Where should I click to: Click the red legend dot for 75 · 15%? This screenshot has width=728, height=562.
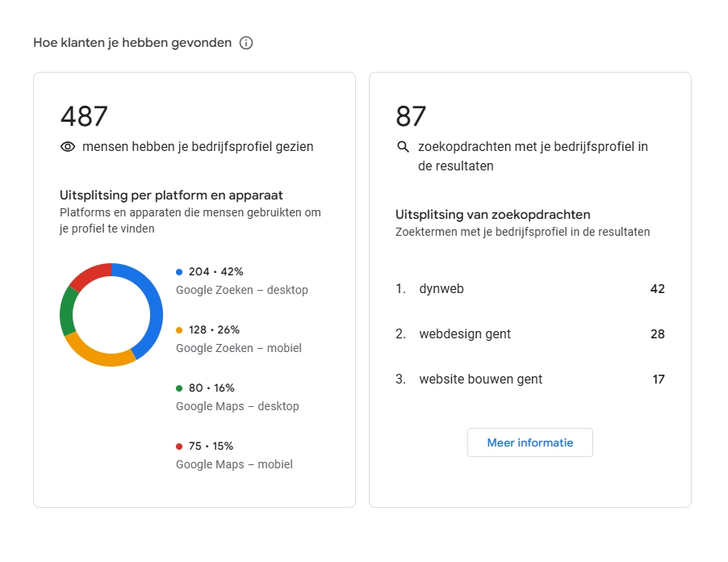(x=179, y=447)
